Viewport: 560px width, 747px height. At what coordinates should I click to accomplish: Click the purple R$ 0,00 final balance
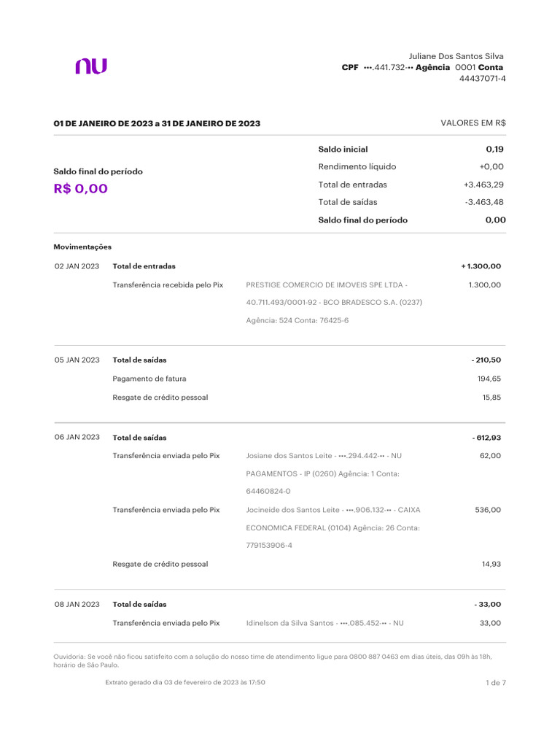click(81, 189)
